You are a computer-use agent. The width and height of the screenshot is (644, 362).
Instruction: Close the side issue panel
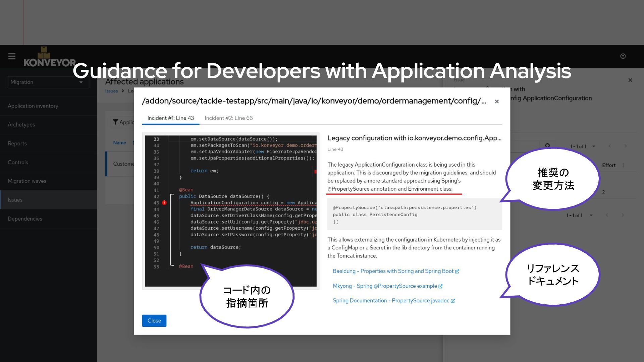[x=630, y=80]
